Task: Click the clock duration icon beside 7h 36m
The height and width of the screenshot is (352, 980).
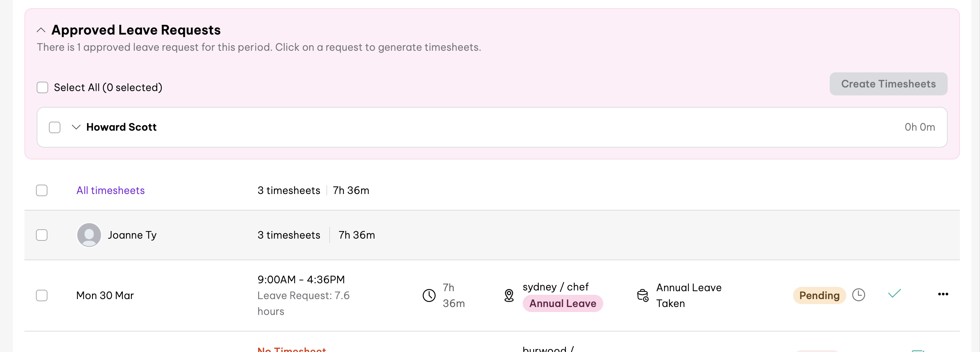Action: pos(429,295)
